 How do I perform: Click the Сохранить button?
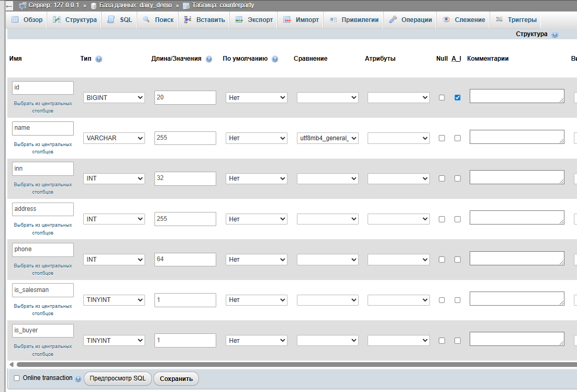click(x=176, y=378)
